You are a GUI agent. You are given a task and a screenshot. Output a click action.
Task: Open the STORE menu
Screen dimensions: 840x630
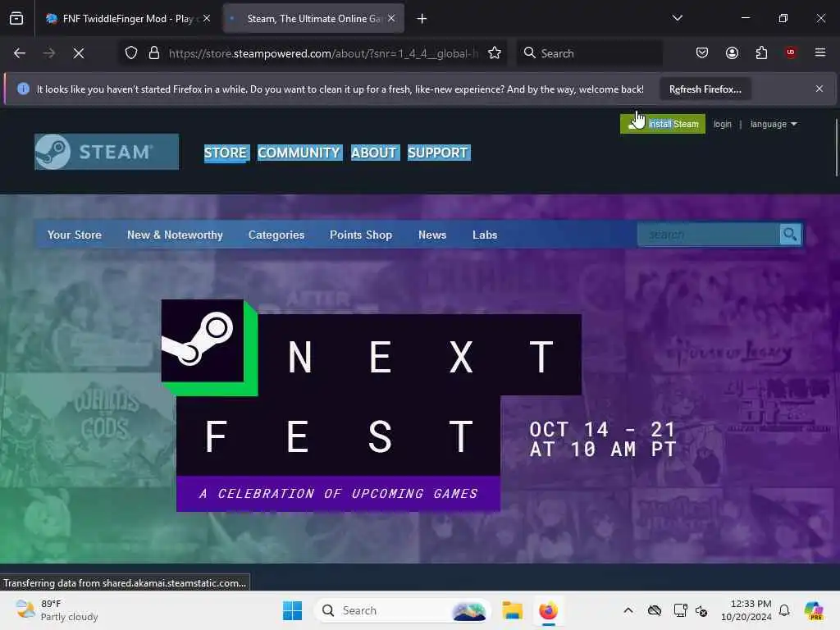(x=226, y=153)
